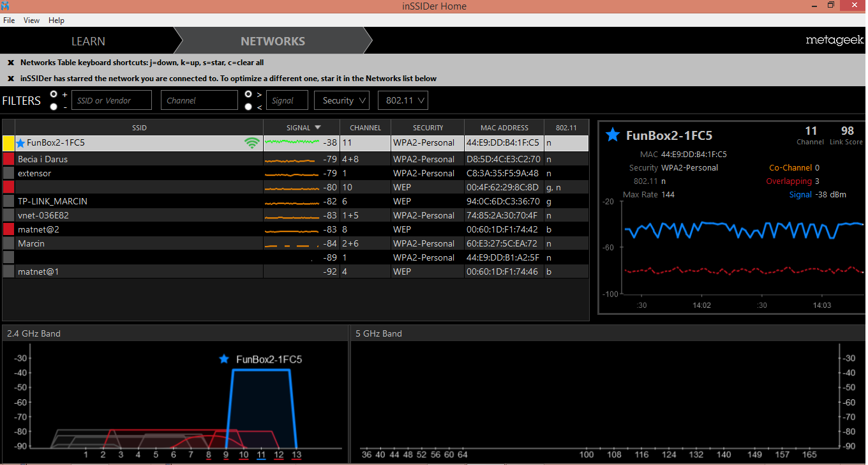868x465 pixels.
Task: Click the red swatch for Becia i Darus
Action: 8,159
